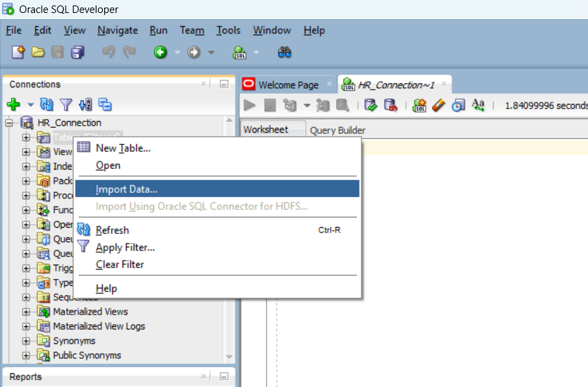Click the Autotrace icon in worksheet toolbar
The image size is (588, 387).
tap(322, 105)
